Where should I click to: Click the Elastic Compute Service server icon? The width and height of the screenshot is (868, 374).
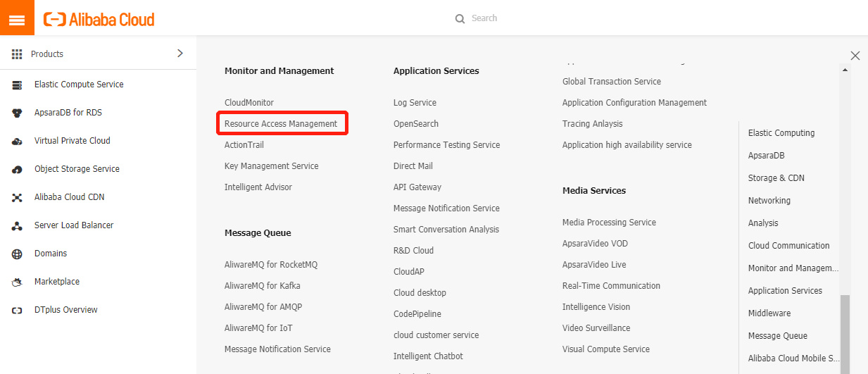tap(18, 85)
